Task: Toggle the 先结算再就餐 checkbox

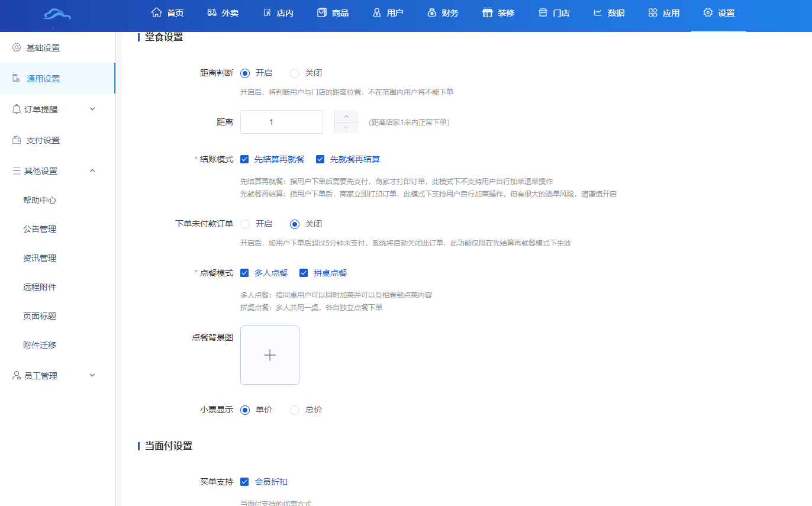Action: (244, 159)
